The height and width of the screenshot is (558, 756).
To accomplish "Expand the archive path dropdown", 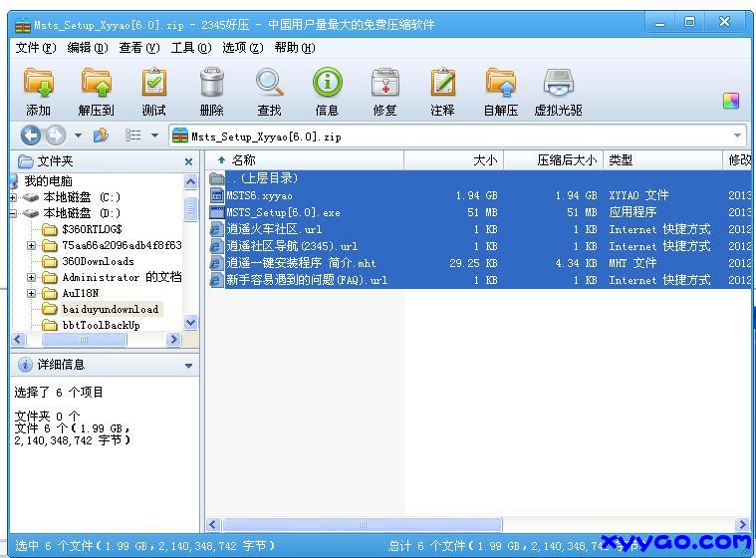I will [x=737, y=136].
